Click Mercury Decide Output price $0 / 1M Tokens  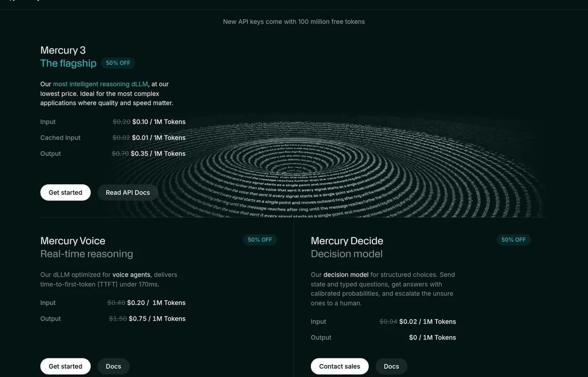click(x=433, y=337)
